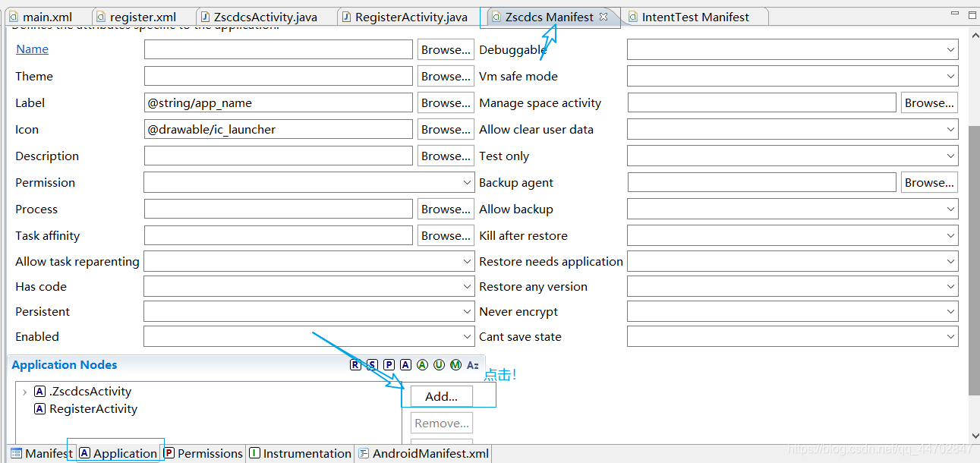This screenshot has width=980, height=463.
Task: Open the Restore any version dropdown
Action: [x=793, y=286]
